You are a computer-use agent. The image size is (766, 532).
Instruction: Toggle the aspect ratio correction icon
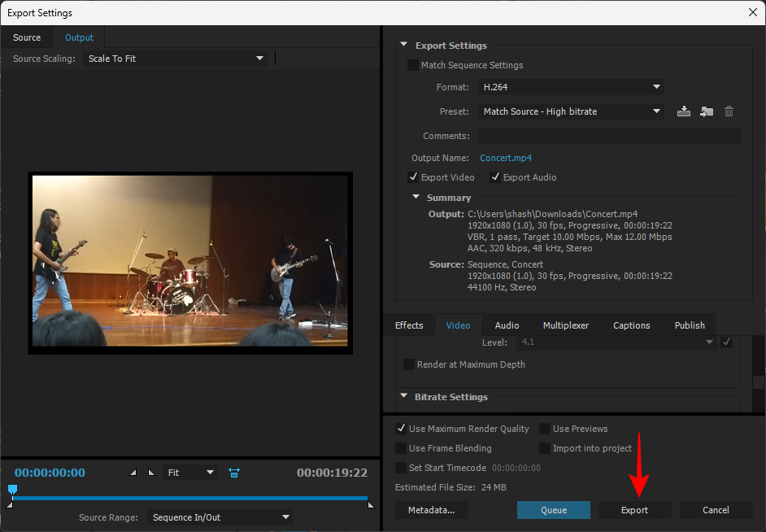point(234,473)
